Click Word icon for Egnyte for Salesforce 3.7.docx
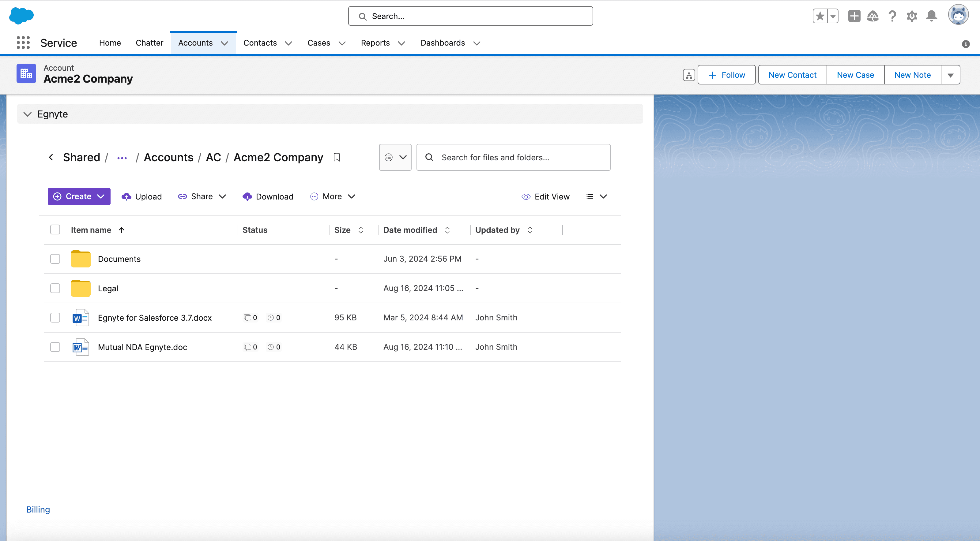Screen dimensions: 980x541 [x=81, y=317]
